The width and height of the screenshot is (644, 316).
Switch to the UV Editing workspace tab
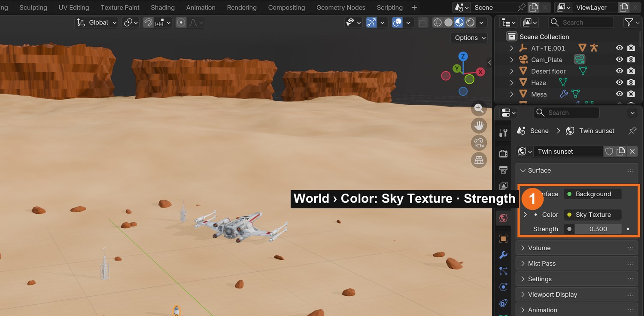click(x=74, y=7)
